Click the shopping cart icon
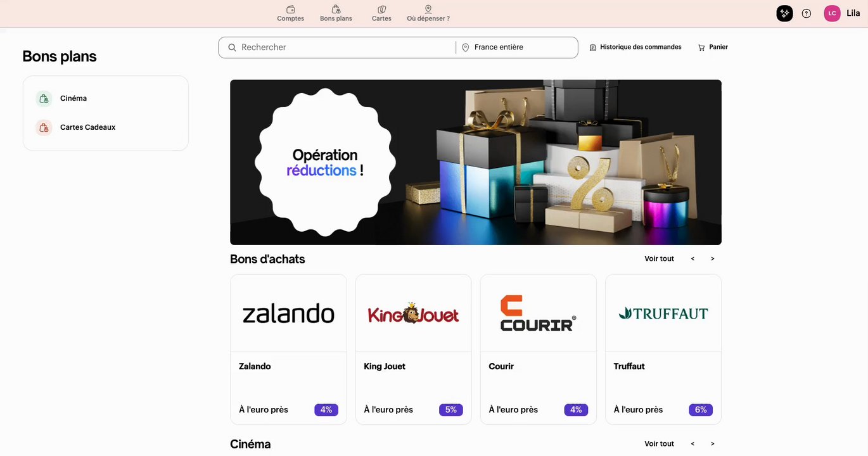868x456 pixels. click(701, 47)
